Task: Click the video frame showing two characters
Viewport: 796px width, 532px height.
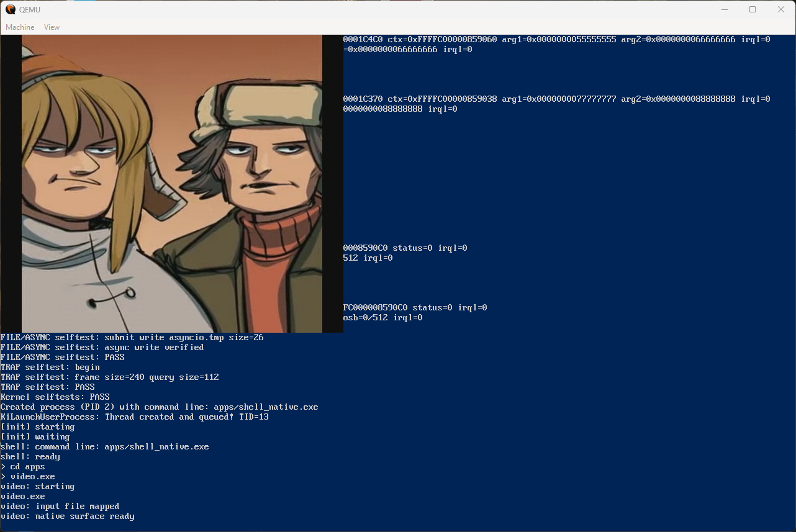Action: (172, 183)
